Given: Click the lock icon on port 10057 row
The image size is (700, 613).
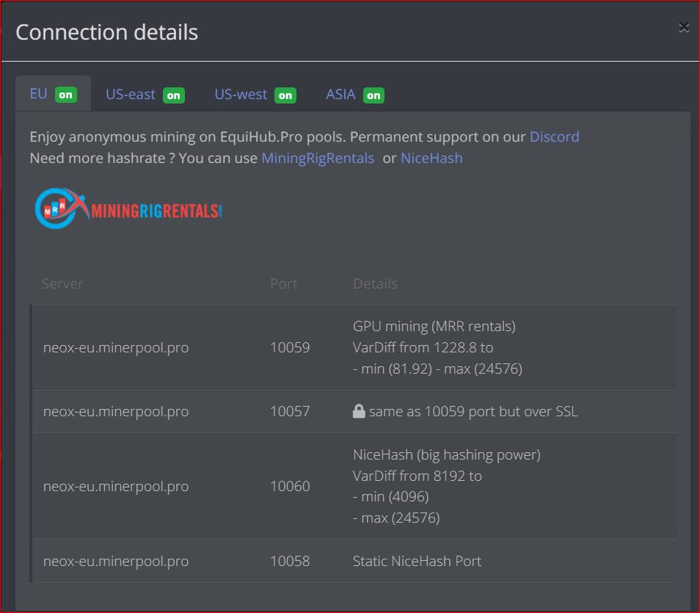Looking at the screenshot, I should tap(359, 411).
